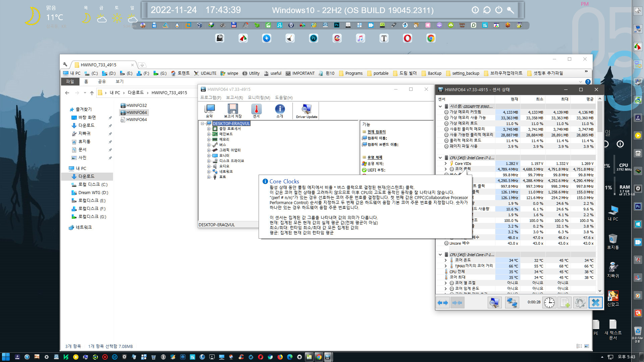The height and width of the screenshot is (362, 644).
Task: Open the 내 PC desktop icon
Action: [x=613, y=213]
